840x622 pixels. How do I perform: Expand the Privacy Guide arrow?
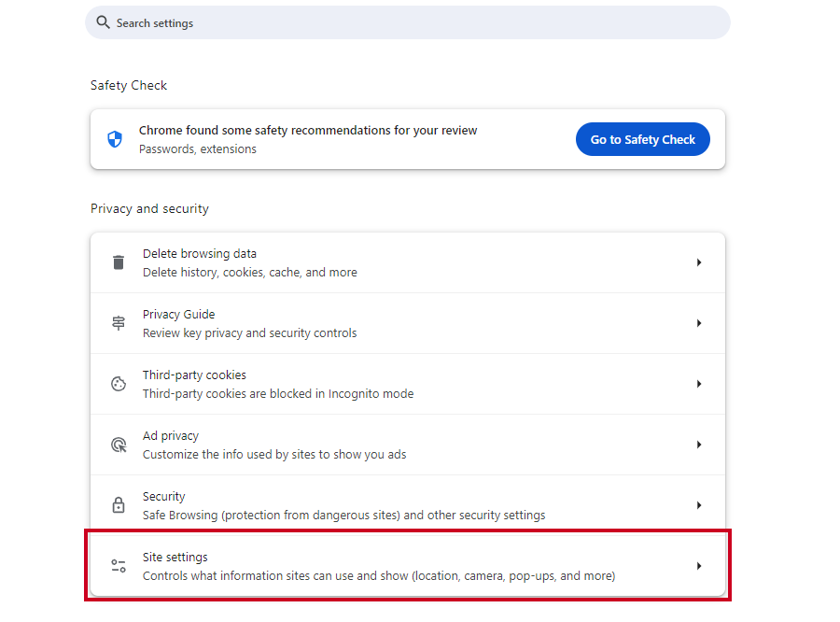click(x=699, y=323)
